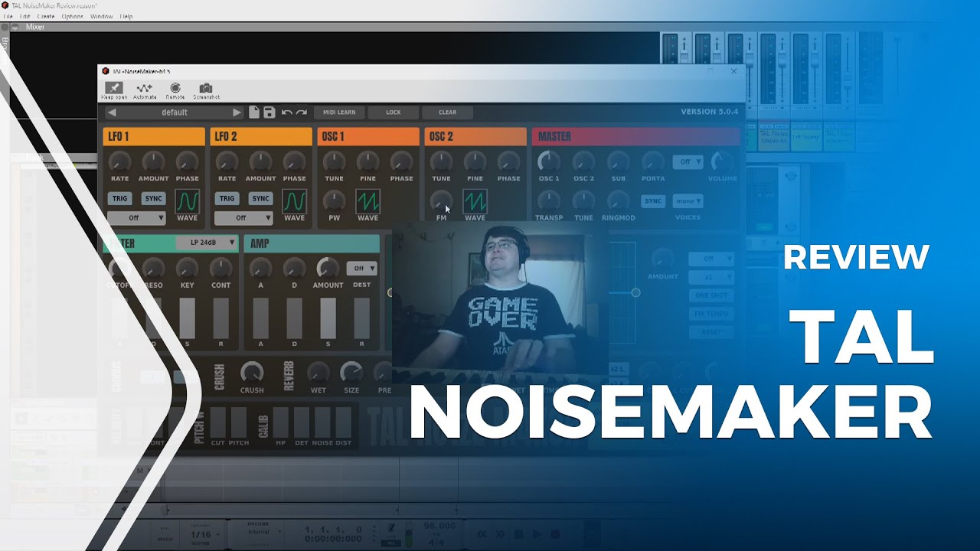Open the Create menu

pyautogui.click(x=46, y=16)
